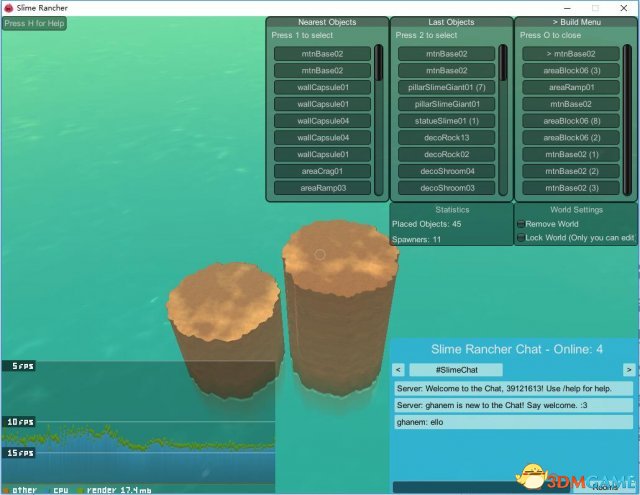Click the > Build Menu panel header
Screen dimensions: 640x495
pos(576,22)
